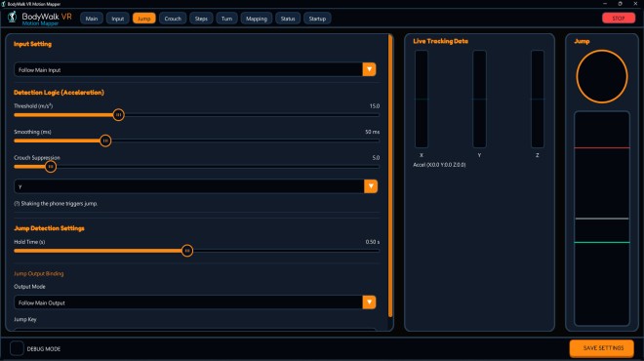The height and width of the screenshot is (361, 644).
Task: Open the Crouch tab
Action: (x=173, y=19)
